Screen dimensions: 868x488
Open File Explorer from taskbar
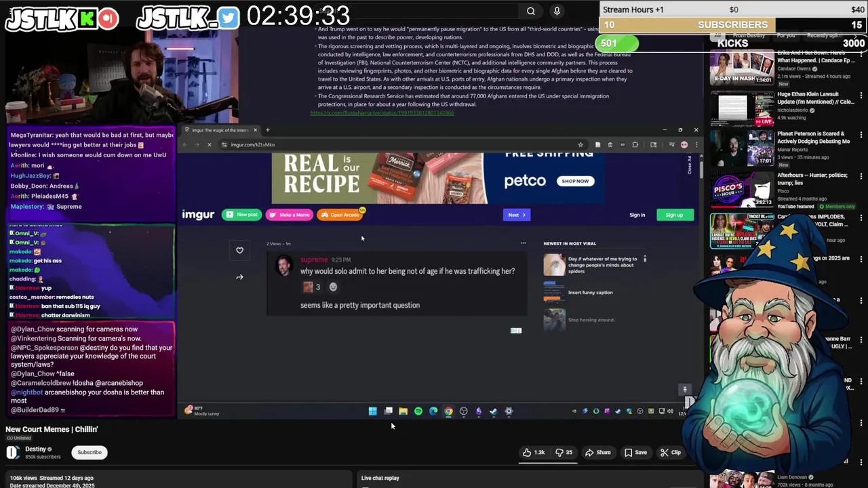point(403,411)
